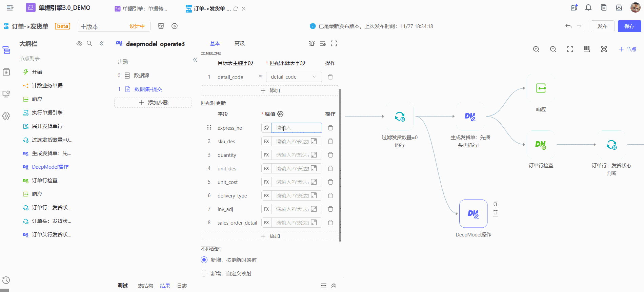Collapse the outline panel with double chevron

click(101, 43)
